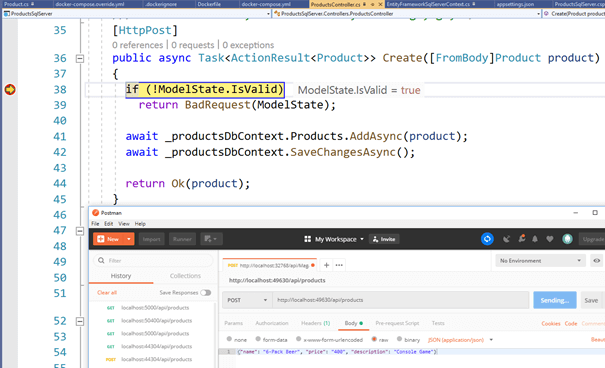605x368 pixels.
Task: Collapse code block at line 47
Action: pos(80,231)
